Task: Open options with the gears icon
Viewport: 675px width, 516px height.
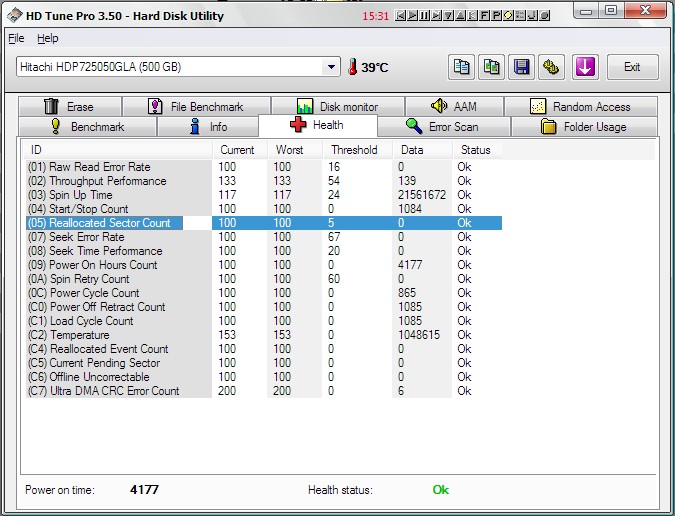Action: pos(550,67)
